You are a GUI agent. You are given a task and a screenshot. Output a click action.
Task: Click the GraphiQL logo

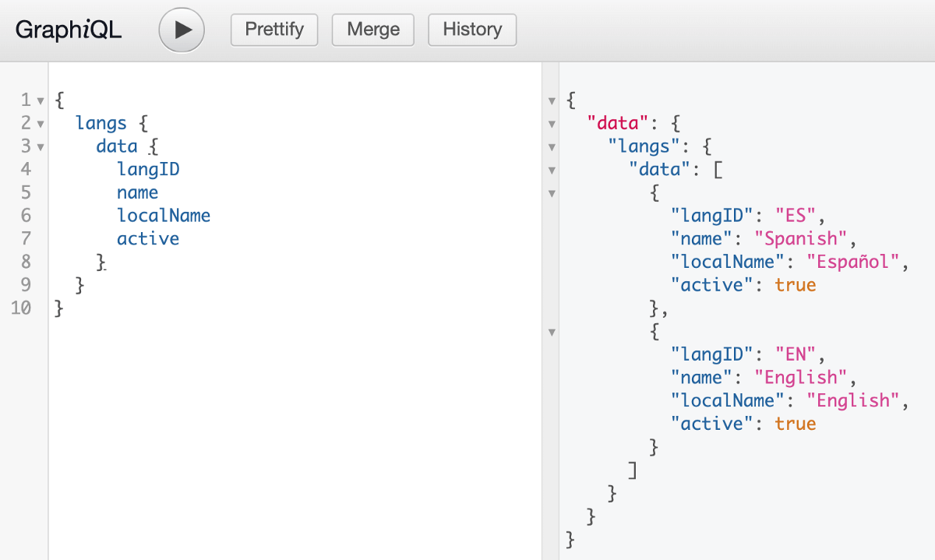(x=68, y=29)
